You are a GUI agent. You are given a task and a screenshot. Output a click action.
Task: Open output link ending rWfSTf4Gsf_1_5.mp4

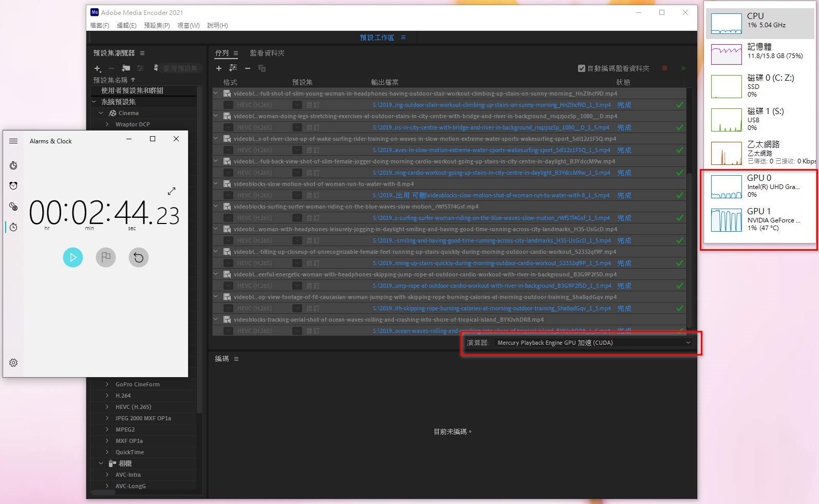[x=491, y=218]
